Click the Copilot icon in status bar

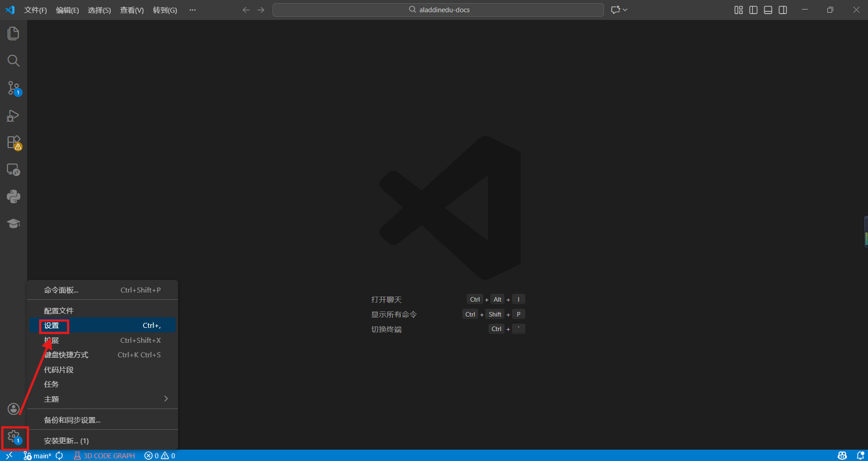tap(841, 456)
